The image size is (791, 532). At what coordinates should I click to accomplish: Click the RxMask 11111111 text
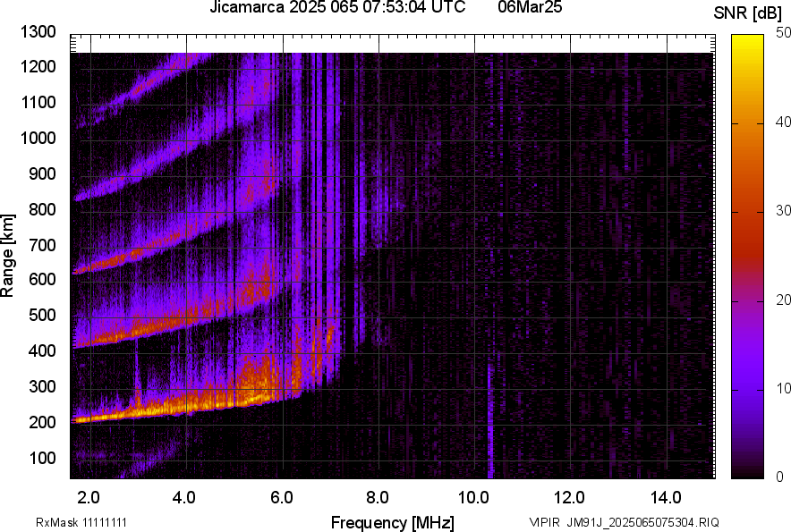[87, 522]
